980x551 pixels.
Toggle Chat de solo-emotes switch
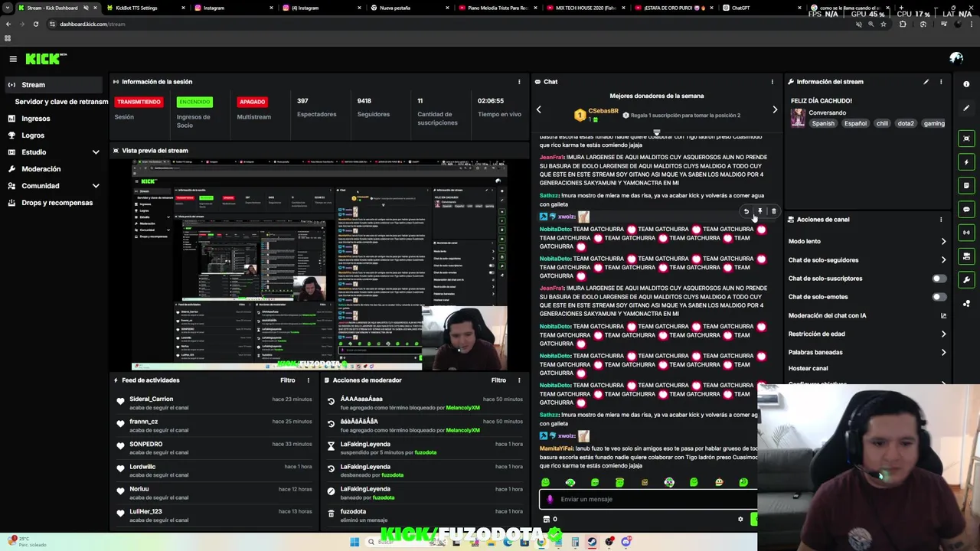tap(939, 297)
